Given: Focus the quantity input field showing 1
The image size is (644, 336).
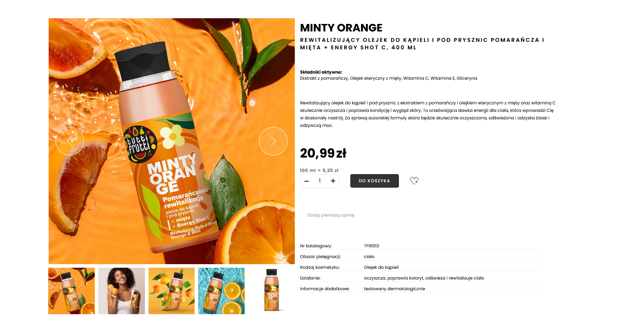Looking at the screenshot, I should point(320,181).
